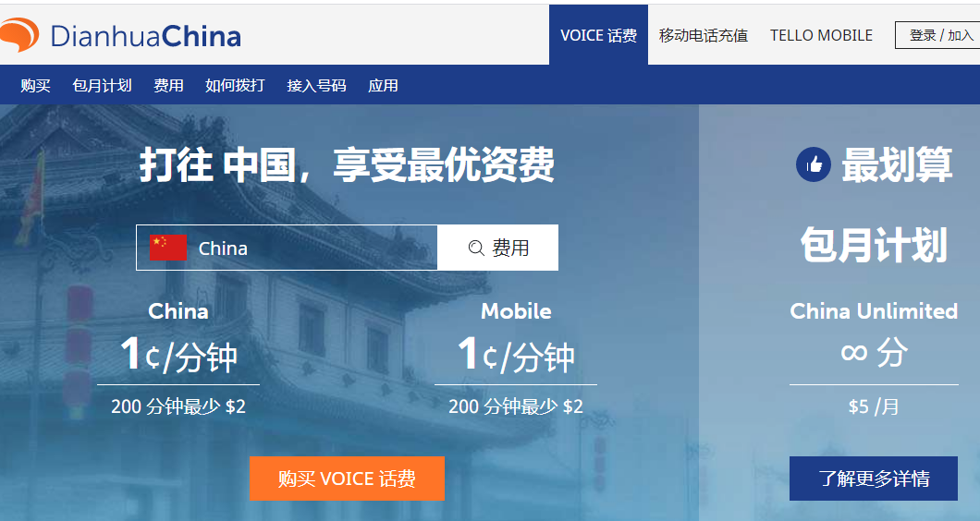980x521 pixels.
Task: Open the 接入号码 menu item
Action: click(x=316, y=86)
